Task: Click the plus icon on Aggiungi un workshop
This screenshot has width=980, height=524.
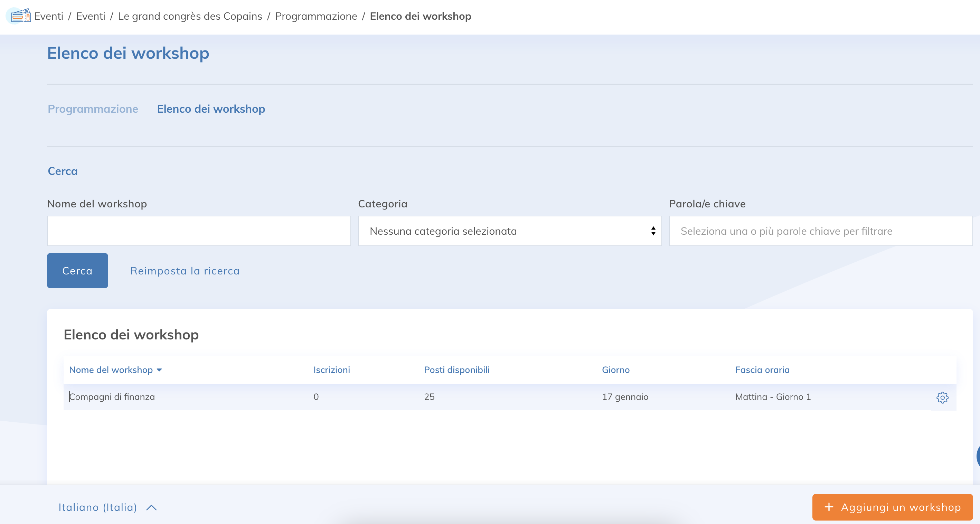Action: click(829, 507)
